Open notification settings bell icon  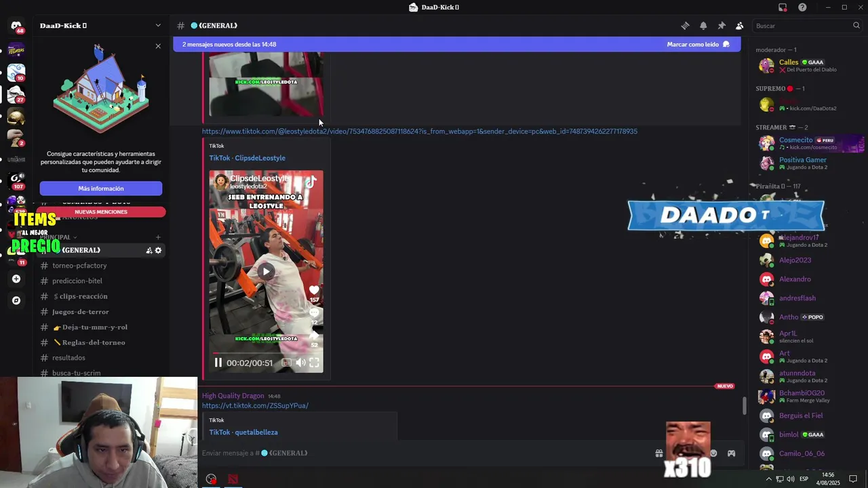703,26
